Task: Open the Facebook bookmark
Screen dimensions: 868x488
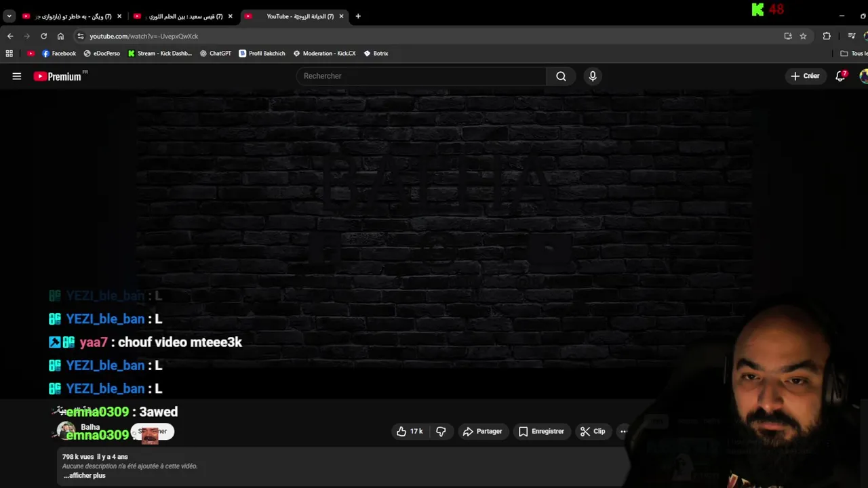Action: coord(59,54)
